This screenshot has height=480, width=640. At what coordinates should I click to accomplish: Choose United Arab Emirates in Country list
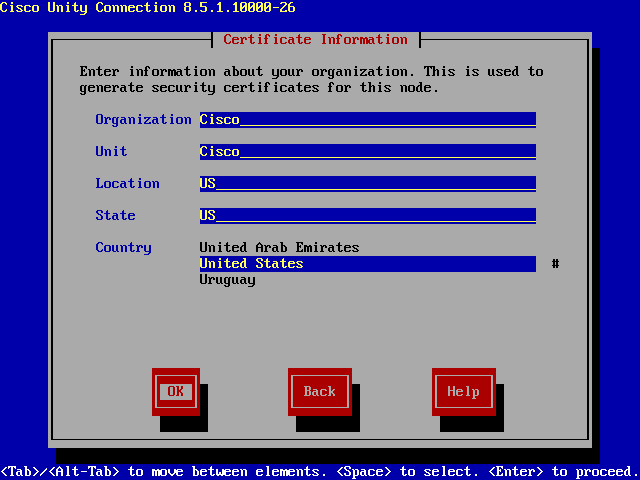pos(279,247)
